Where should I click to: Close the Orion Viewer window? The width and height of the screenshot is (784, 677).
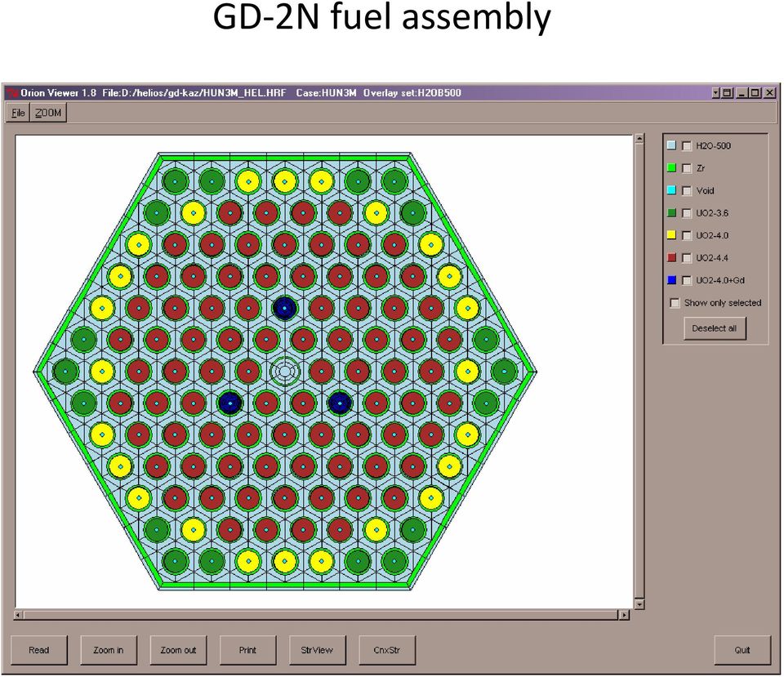(770, 93)
